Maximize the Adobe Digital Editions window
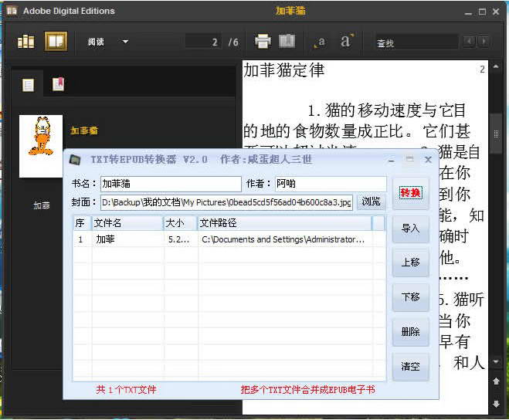509x420 pixels. [x=483, y=12]
